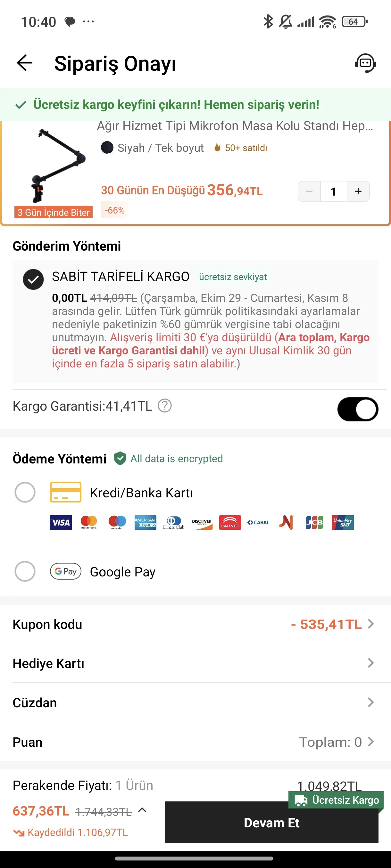Select Google Pay radio button

(x=25, y=572)
